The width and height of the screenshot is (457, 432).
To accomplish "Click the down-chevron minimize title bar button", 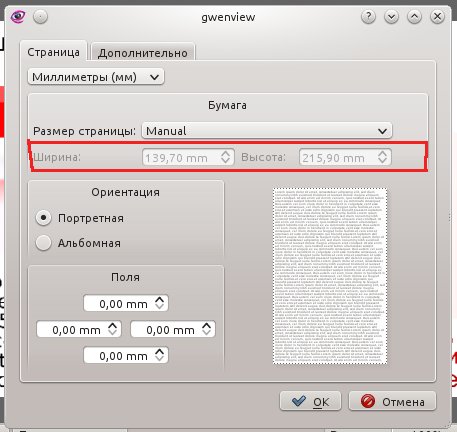I will (391, 16).
